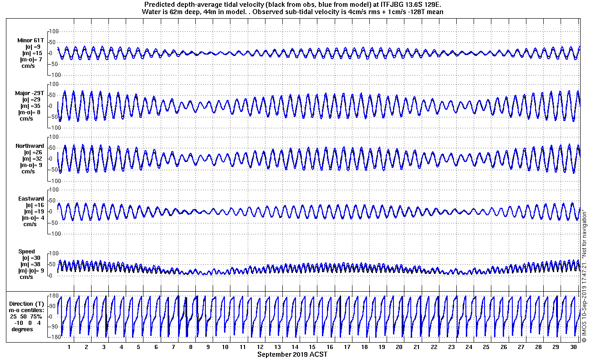Image resolution: width=592 pixels, height=364 pixels.
Task: Click the September 2019 ACST axis label
Action: pos(292,354)
